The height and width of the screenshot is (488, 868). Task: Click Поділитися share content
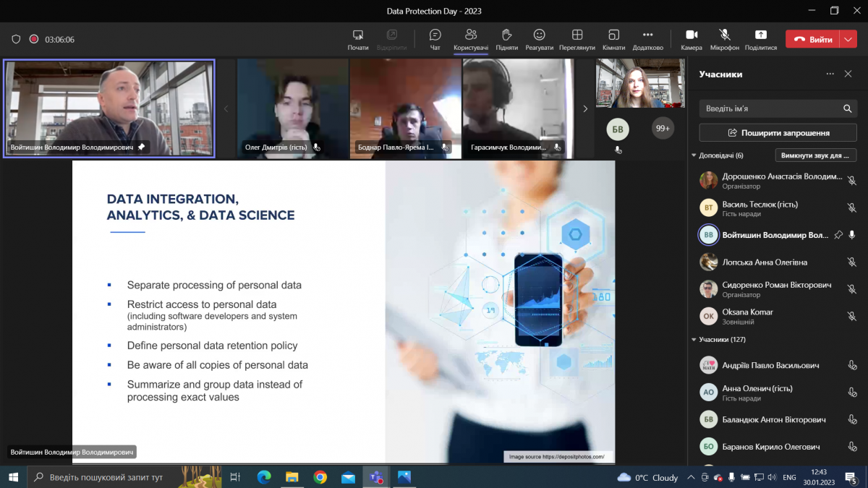click(761, 39)
